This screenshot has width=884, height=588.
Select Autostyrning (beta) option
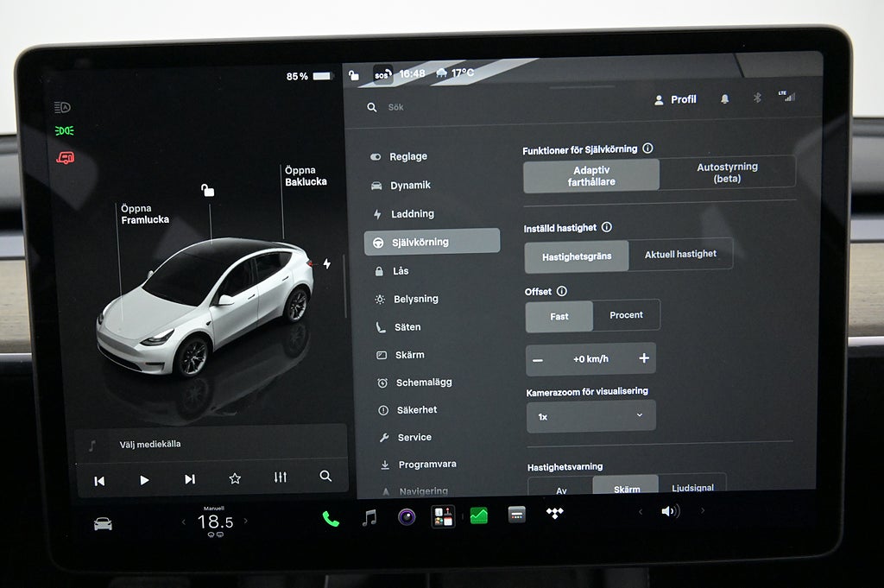click(x=727, y=173)
